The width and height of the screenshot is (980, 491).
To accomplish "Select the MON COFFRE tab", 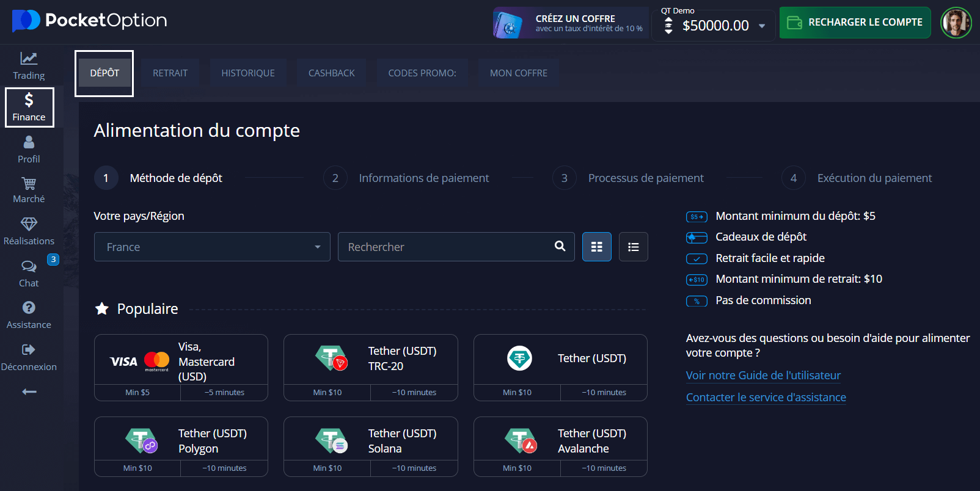I will click(519, 73).
